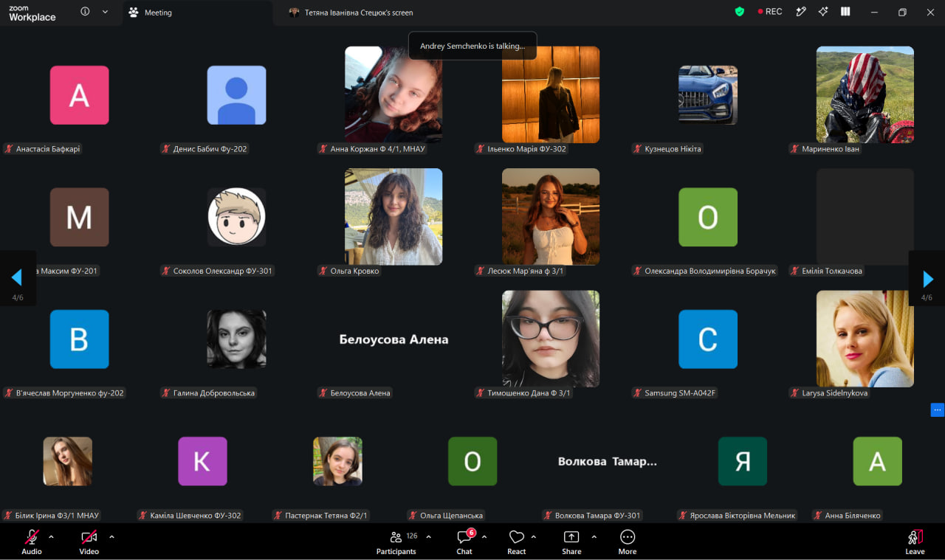Viewport: 945px width, 560px height.
Task: Expand video options arrow next to Video
Action: click(111, 536)
